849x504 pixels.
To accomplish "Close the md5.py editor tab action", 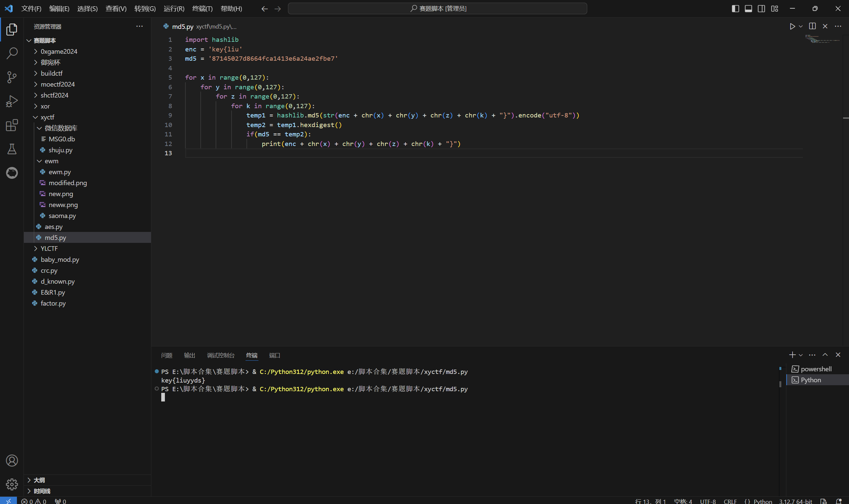I will pyautogui.click(x=825, y=26).
